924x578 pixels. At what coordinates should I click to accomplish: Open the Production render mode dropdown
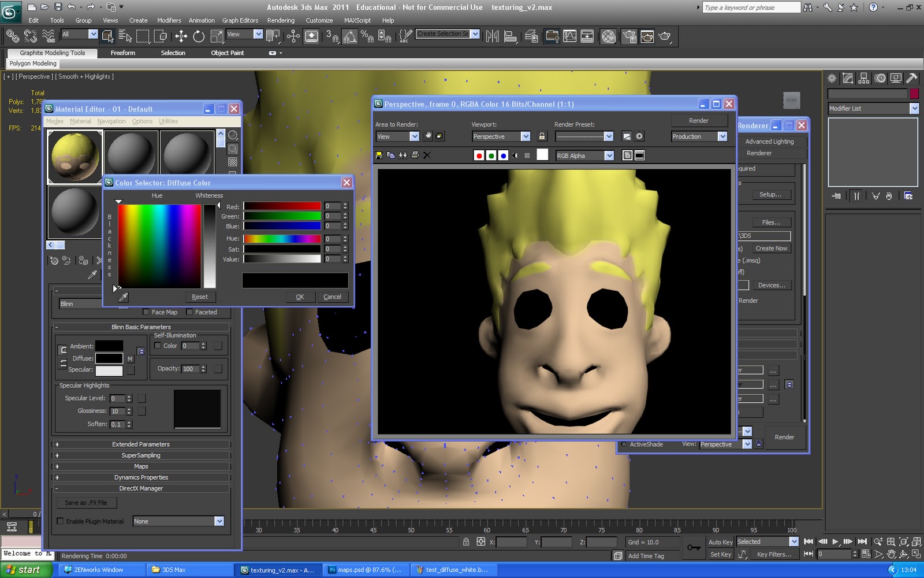pos(699,136)
